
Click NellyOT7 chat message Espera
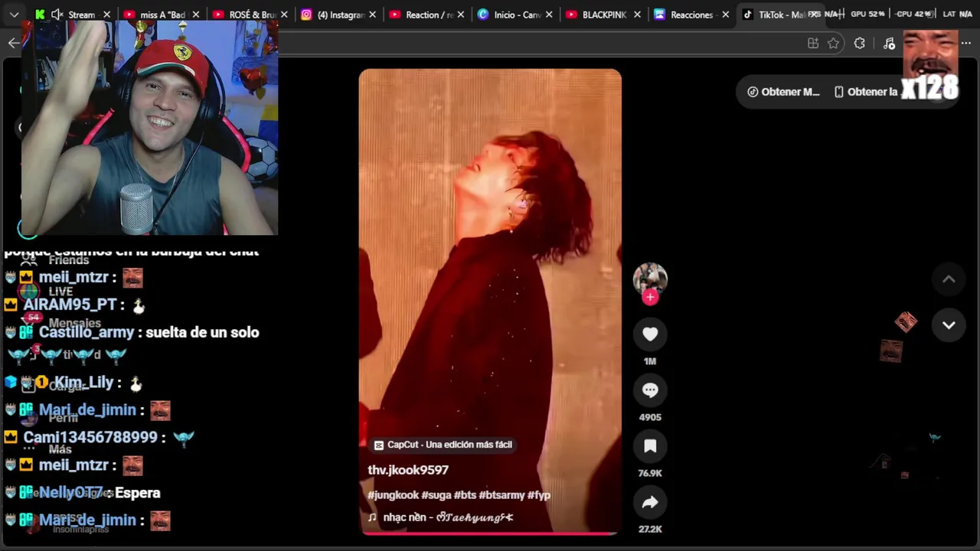138,493
